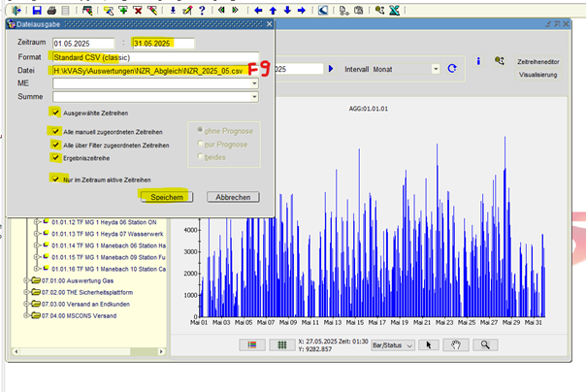Select the ohne Prognose radio option
The image size is (586, 392).
point(200,130)
